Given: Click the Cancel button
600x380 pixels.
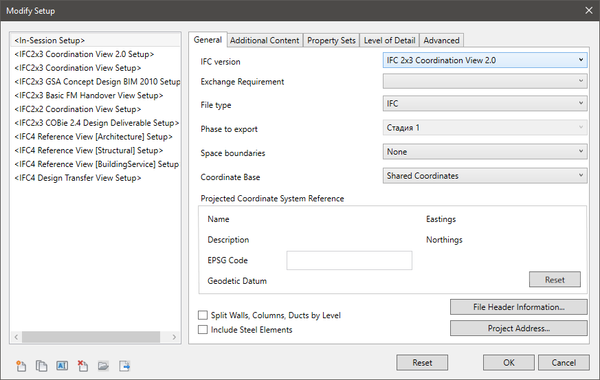Looking at the screenshot, I should [x=564, y=363].
